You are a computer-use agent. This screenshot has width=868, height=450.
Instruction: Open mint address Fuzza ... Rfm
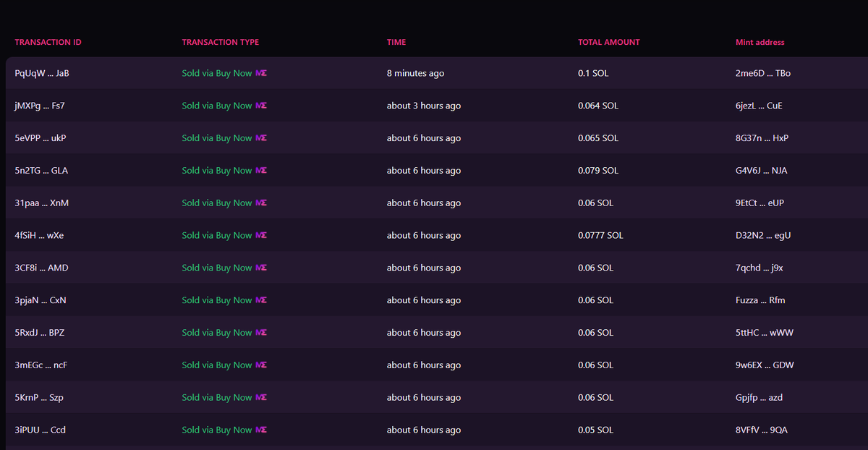760,300
